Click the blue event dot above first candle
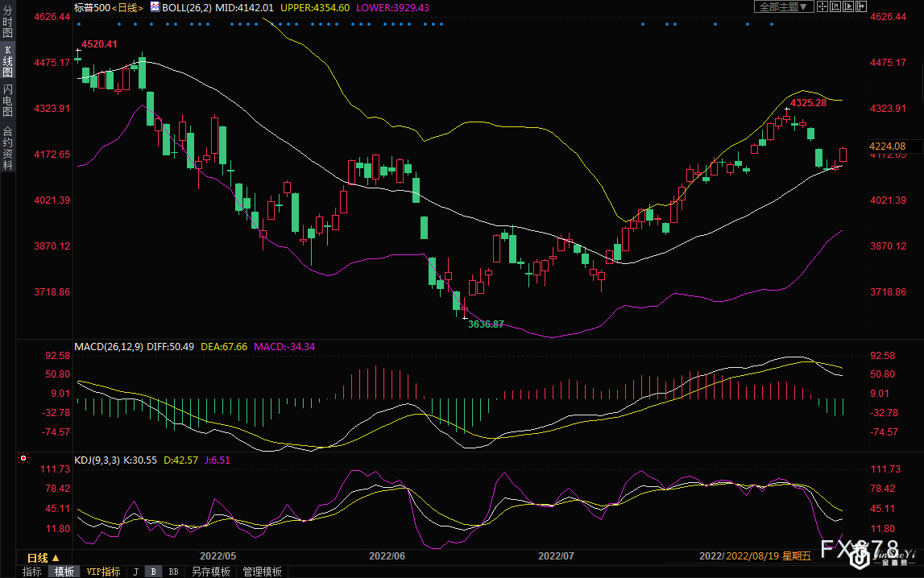 (x=78, y=24)
